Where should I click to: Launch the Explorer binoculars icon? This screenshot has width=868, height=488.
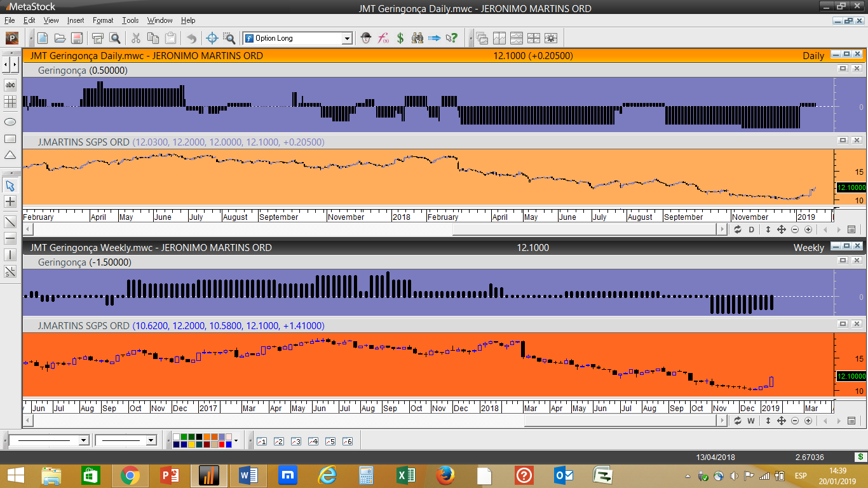pyautogui.click(x=417, y=38)
